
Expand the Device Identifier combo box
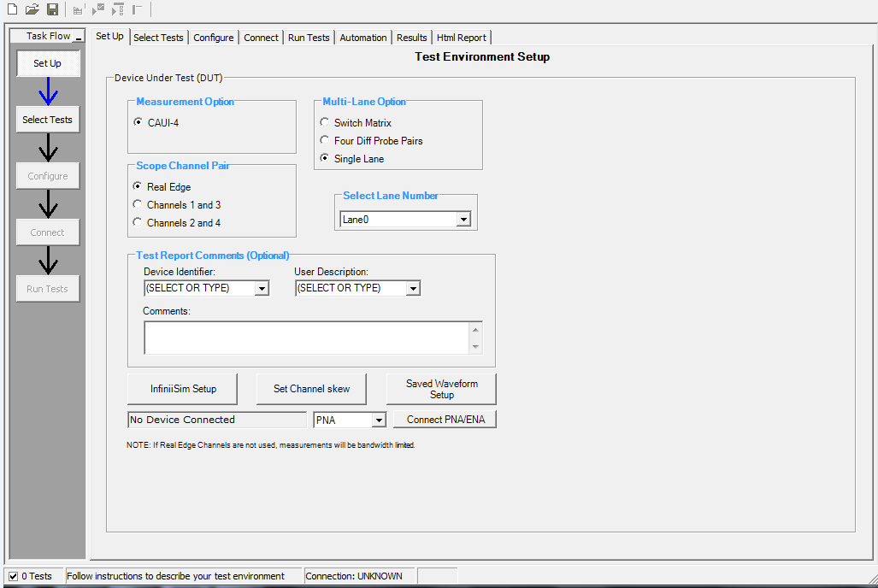point(262,289)
